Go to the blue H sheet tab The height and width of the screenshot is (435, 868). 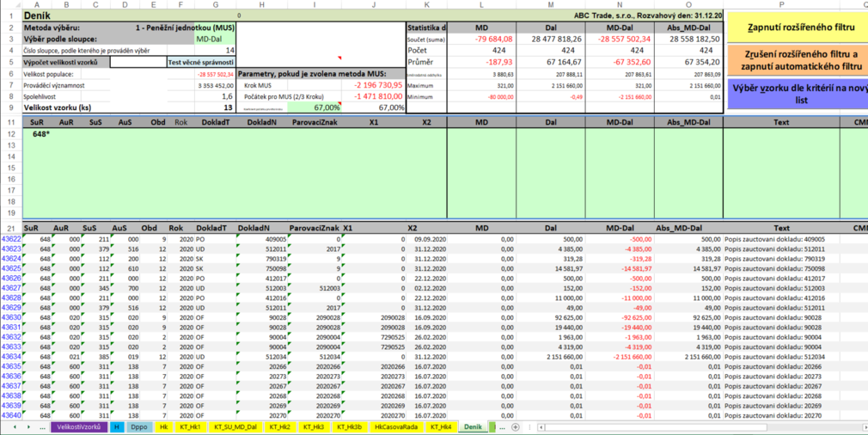pyautogui.click(x=116, y=427)
